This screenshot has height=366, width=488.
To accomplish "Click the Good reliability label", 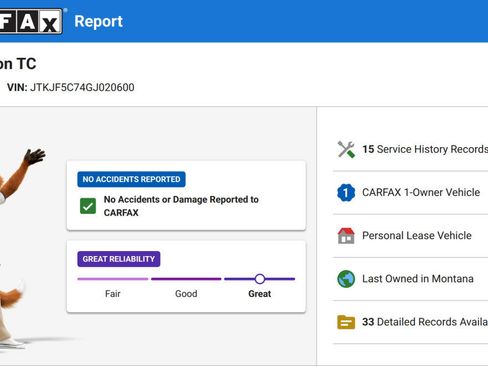I will 186,294.
